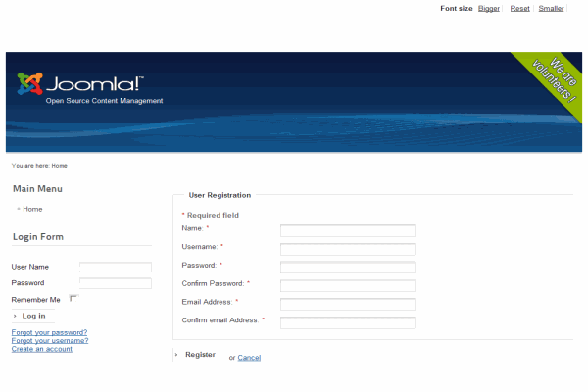Open the 'Forgot your username?' link
588x392 pixels.
tap(50, 341)
